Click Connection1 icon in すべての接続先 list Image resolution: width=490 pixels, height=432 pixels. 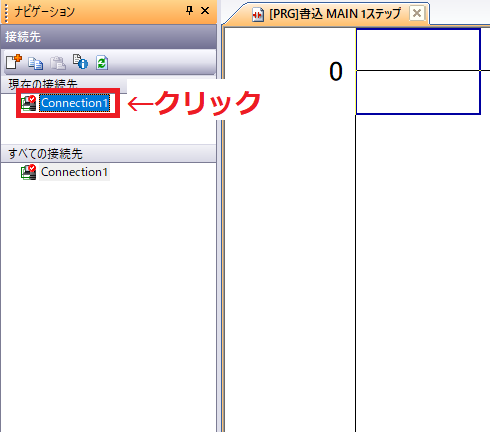[x=28, y=172]
